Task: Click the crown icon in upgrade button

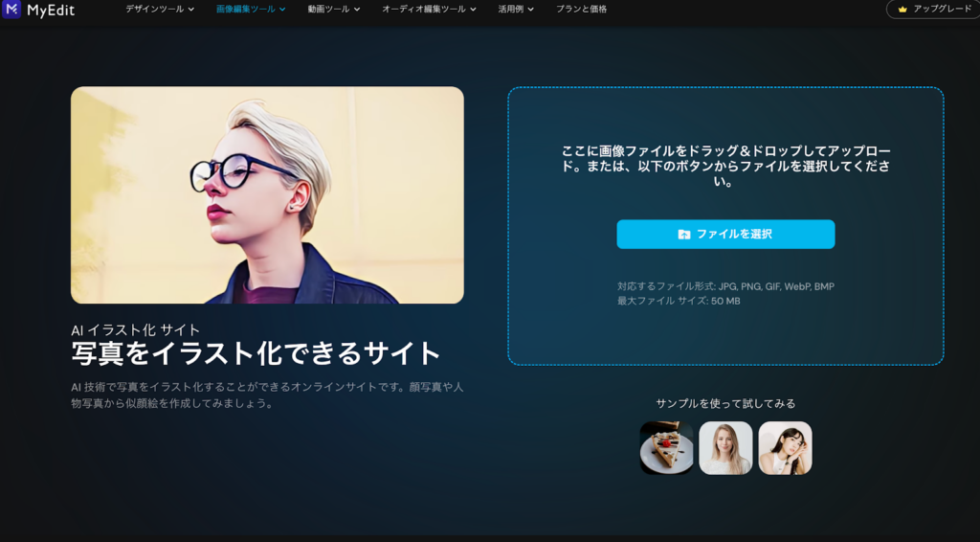Action: pyautogui.click(x=902, y=10)
